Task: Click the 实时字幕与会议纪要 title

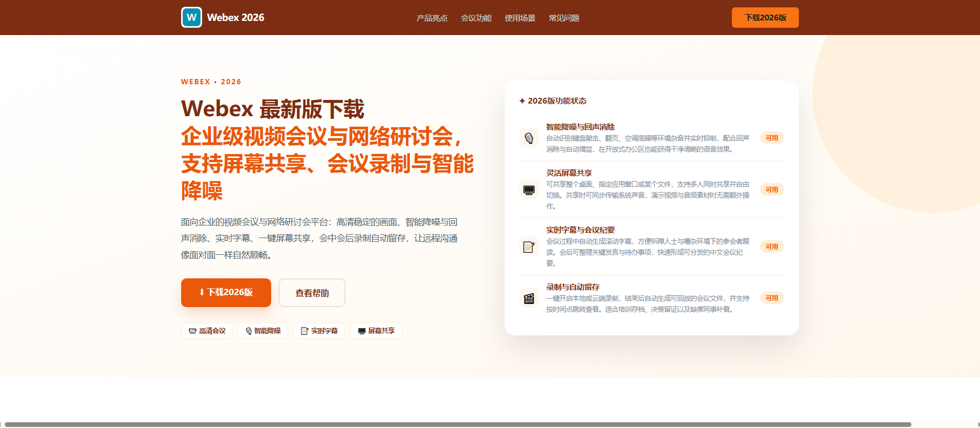Action: (580, 230)
